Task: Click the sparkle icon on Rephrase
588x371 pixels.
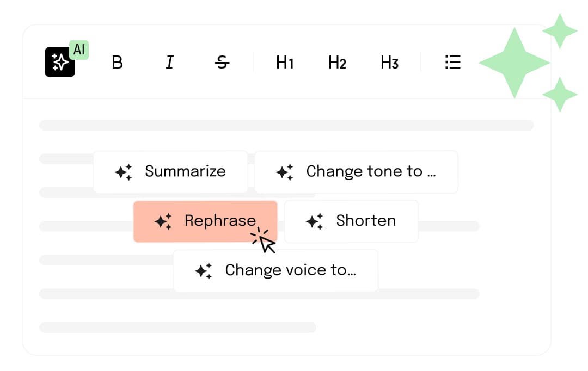Action: (163, 221)
